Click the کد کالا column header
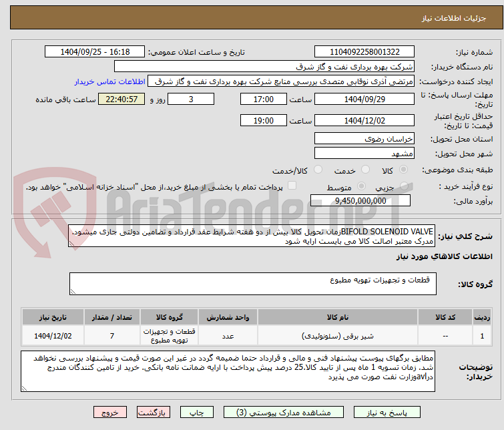Image resolution: width=504 pixels, height=430 pixels. pos(445,317)
